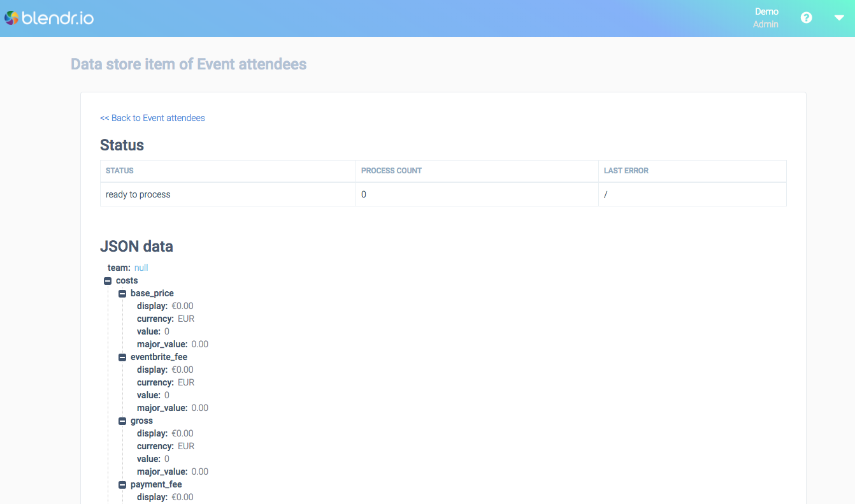Select the PROCESS COUNT column header
This screenshot has width=855, height=504.
(477, 171)
